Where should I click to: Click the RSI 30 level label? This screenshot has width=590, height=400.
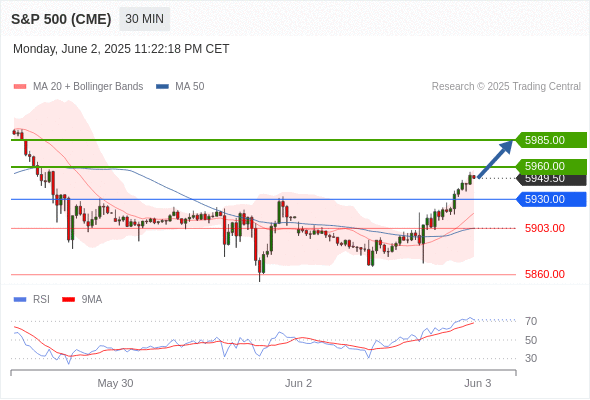click(x=531, y=358)
